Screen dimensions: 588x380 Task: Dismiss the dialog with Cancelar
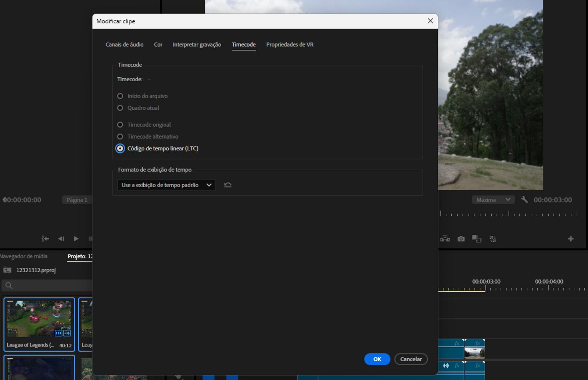(x=411, y=359)
